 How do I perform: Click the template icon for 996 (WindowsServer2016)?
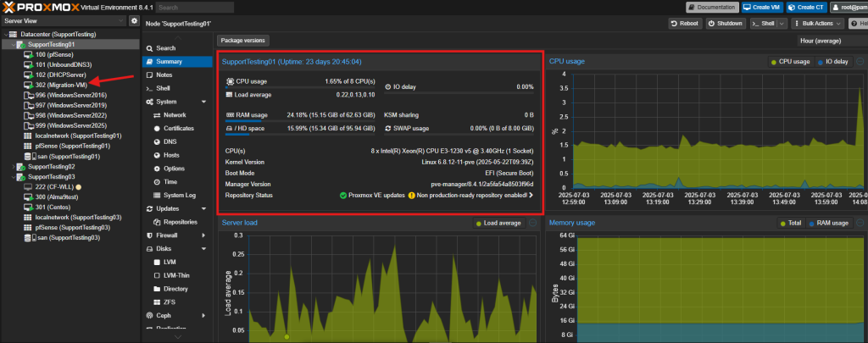29,95
